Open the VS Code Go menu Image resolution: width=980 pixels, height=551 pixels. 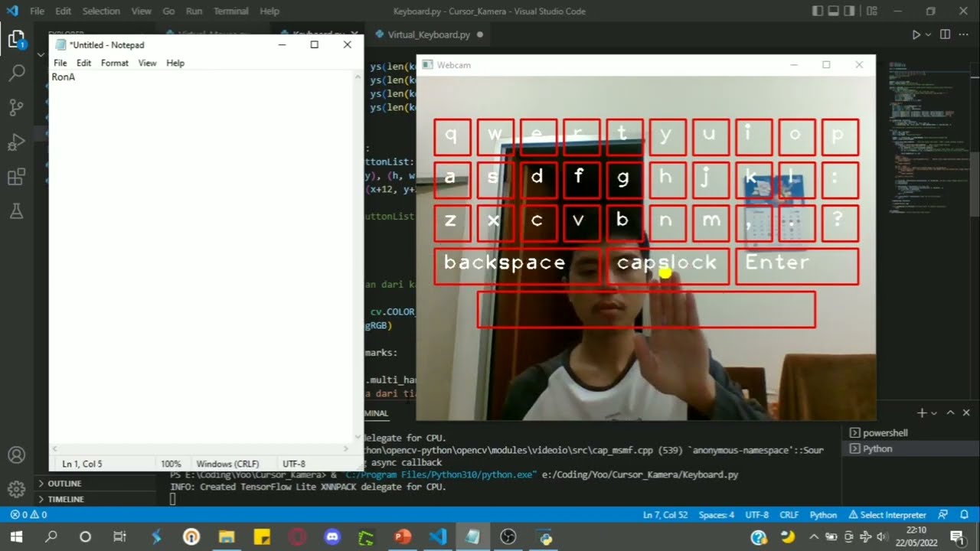168,11
